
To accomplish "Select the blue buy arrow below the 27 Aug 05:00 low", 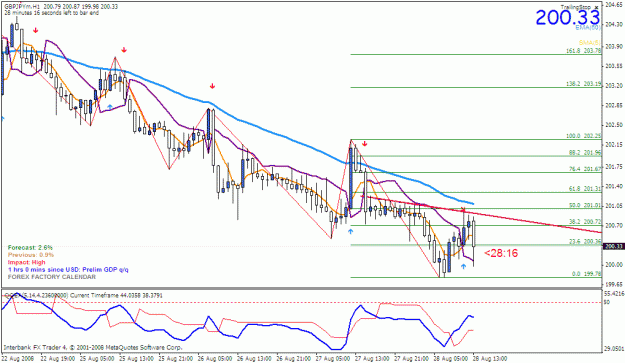I will [x=350, y=231].
